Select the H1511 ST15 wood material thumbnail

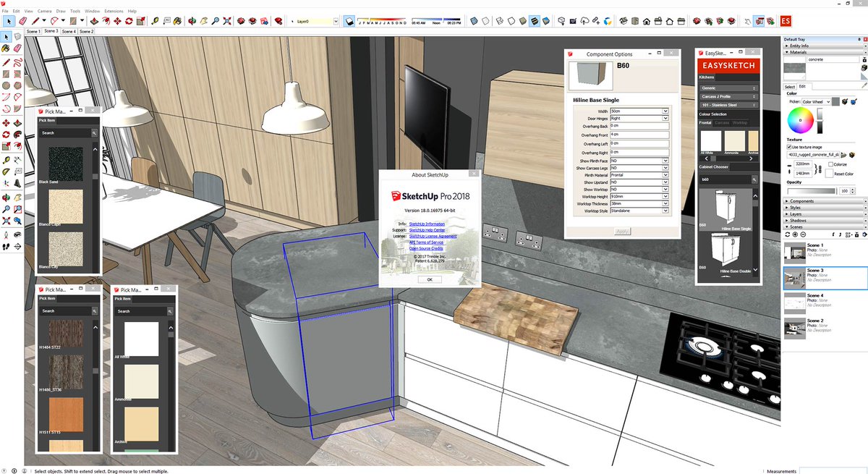[66, 414]
